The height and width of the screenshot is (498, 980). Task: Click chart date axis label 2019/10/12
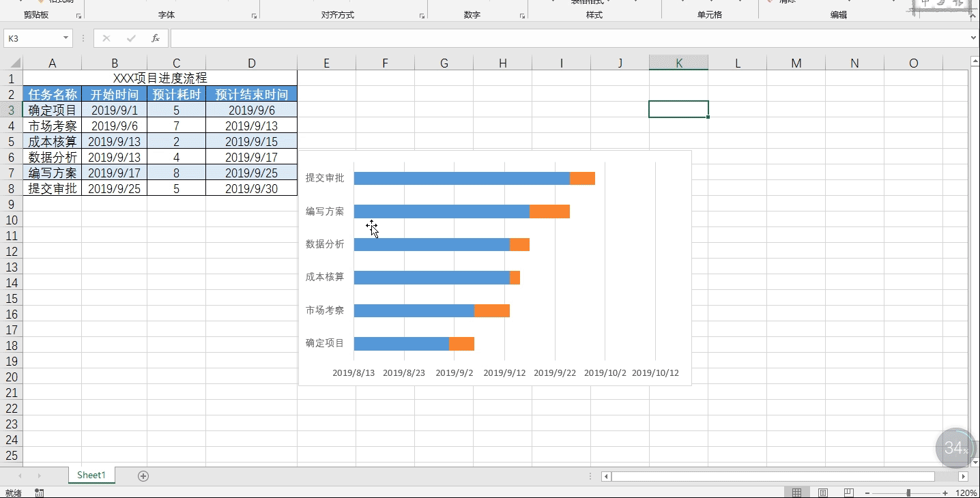coord(655,373)
